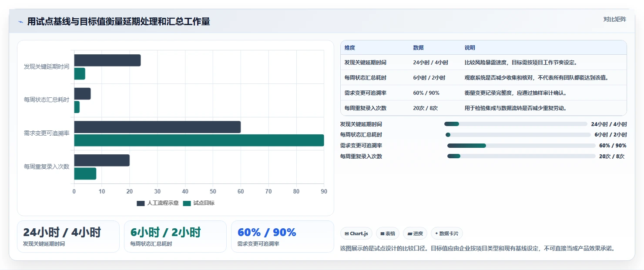
Task: Click the teal bar for 发现关键延期时间 in chart
Action: (80, 74)
